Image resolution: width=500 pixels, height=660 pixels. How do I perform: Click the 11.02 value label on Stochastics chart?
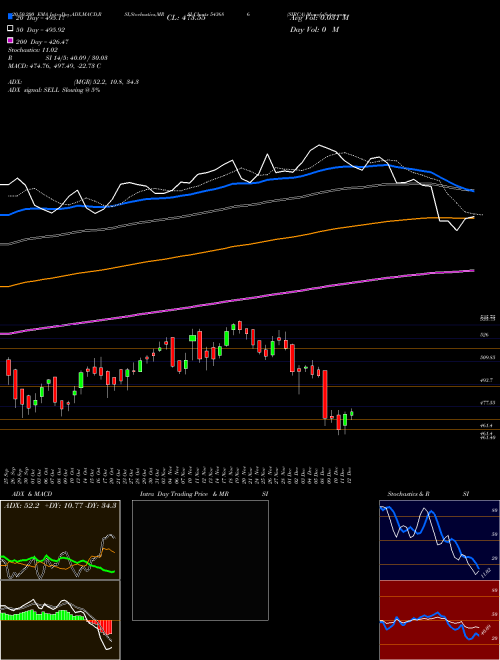point(485,573)
